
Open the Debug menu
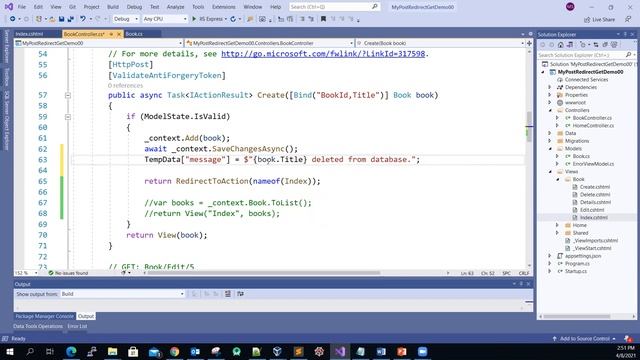click(x=134, y=7)
